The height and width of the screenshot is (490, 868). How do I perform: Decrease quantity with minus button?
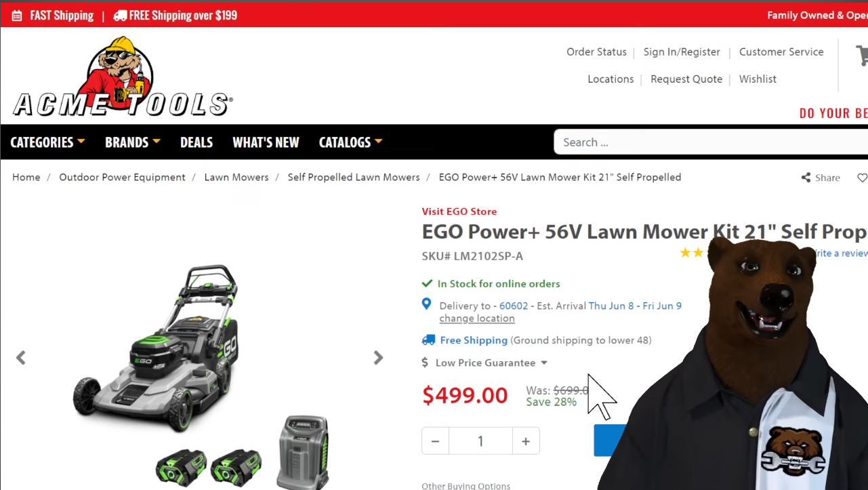click(x=435, y=441)
